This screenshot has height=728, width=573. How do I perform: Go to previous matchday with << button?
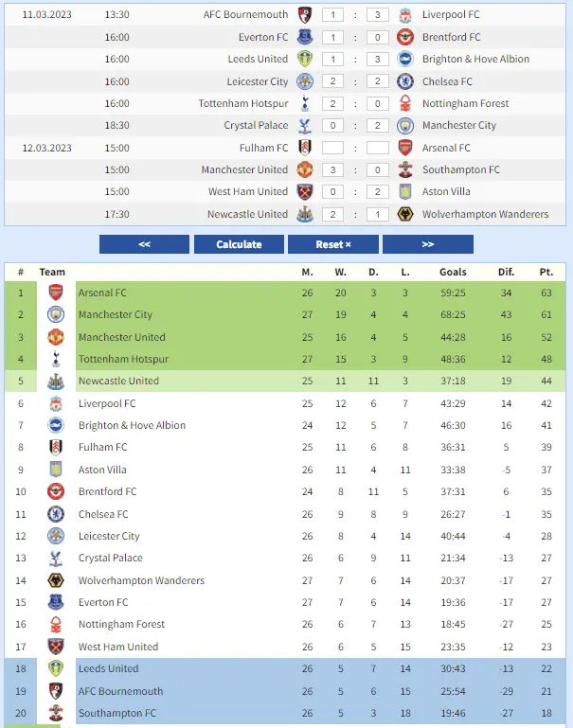point(144,244)
